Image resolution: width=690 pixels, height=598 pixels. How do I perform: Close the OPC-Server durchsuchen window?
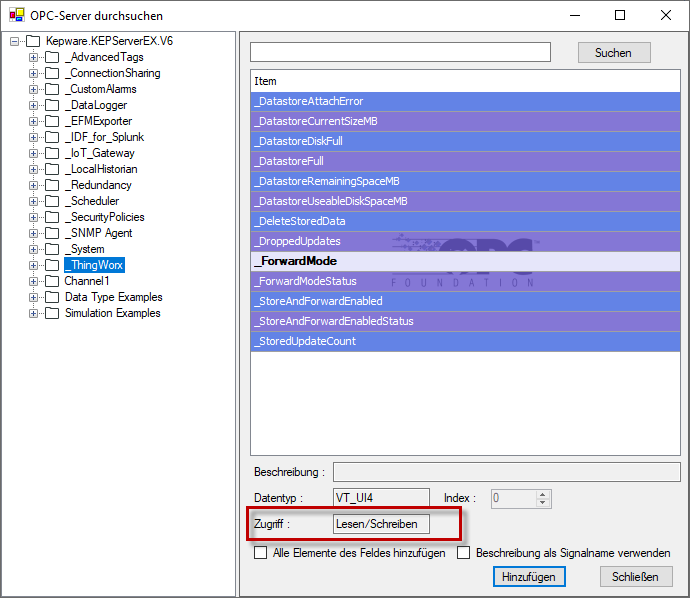pos(666,15)
